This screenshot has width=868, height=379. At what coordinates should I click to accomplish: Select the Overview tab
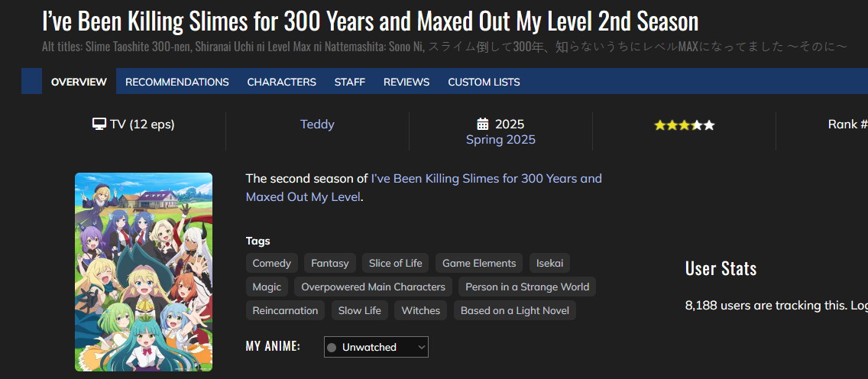[79, 82]
